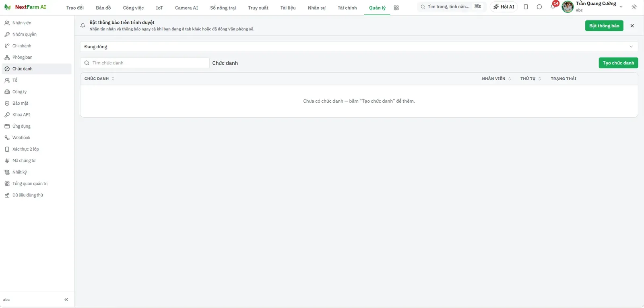The width and height of the screenshot is (644, 308).
Task: Open Webhook in the sidebar
Action: (37, 138)
